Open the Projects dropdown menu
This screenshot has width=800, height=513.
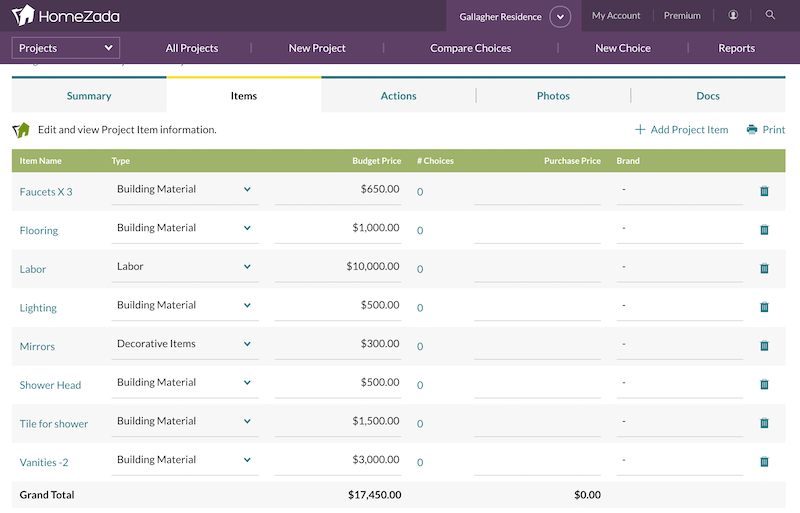[66, 48]
